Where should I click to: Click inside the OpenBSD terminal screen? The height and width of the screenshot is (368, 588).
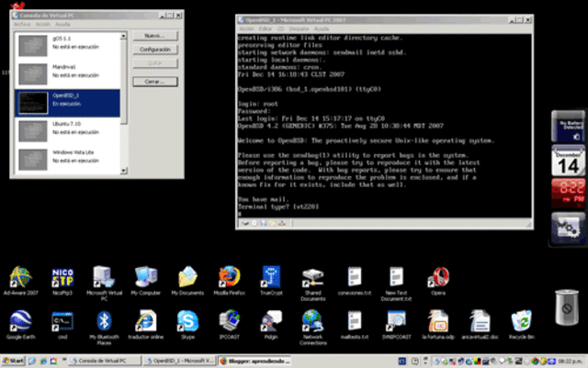tap(384, 126)
